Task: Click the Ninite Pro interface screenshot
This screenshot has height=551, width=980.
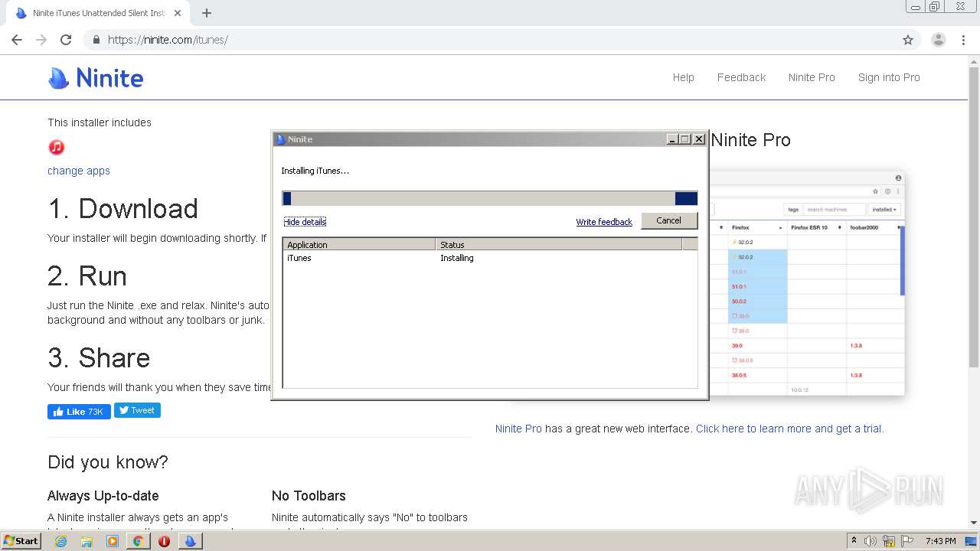Action: [x=806, y=284]
